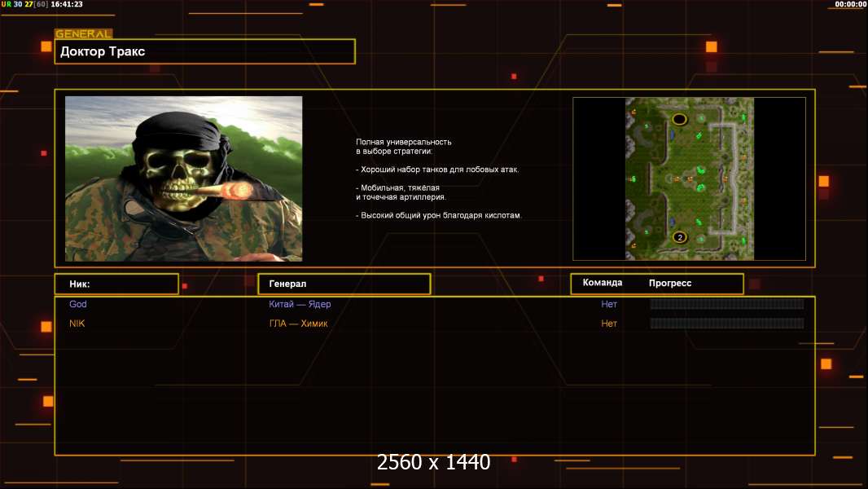Click God's loading progress bar
Viewport: 868px width, 489px height.
[x=727, y=304]
